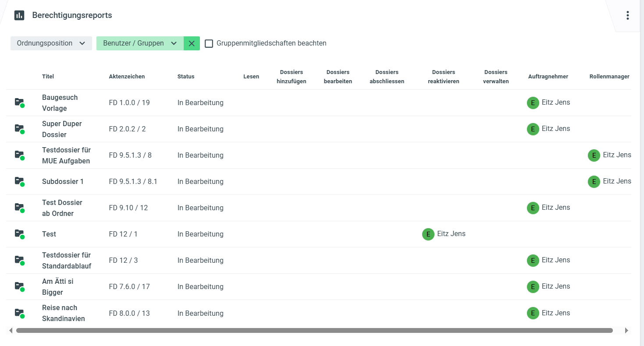Click the Berechtigungsreports chart icon
644x346 pixels.
(19, 15)
